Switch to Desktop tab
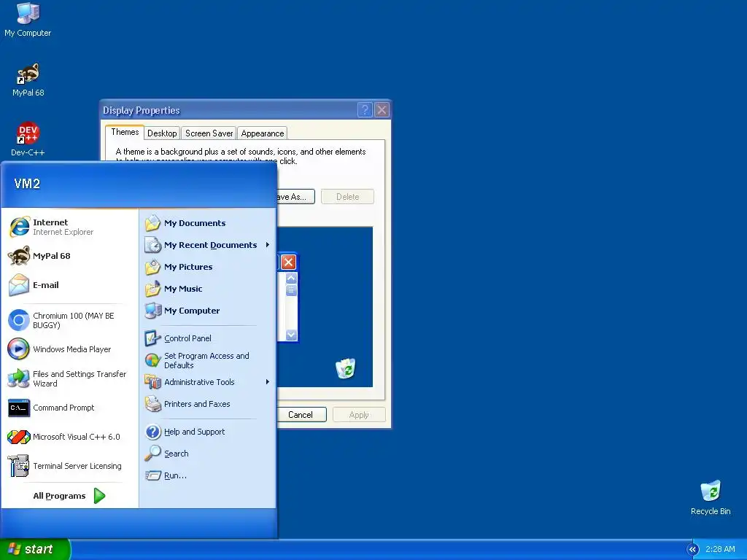This screenshot has width=747, height=560. 162,133
